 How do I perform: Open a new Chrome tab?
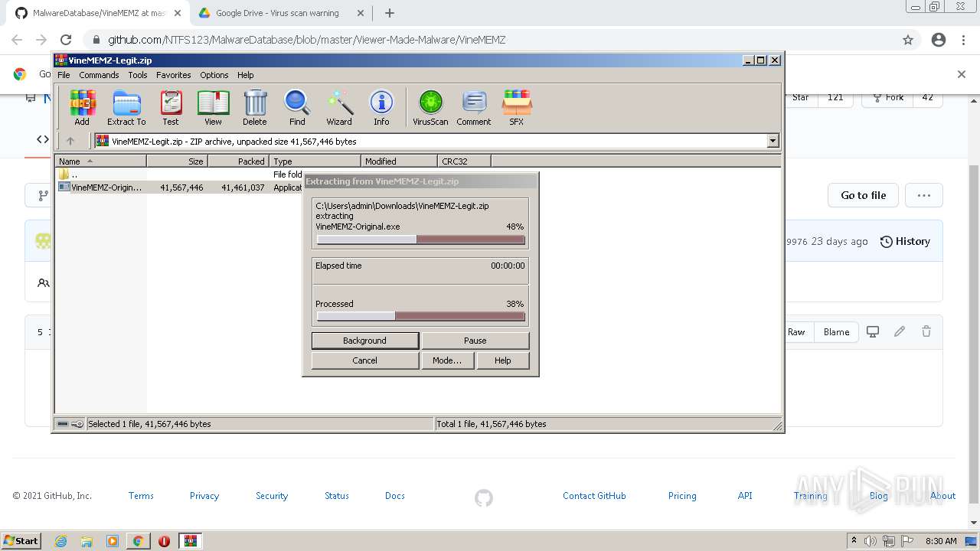pos(390,13)
